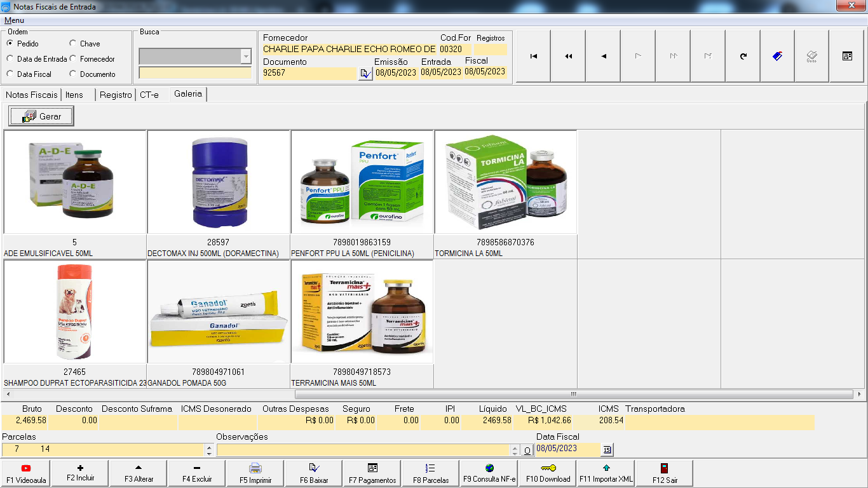This screenshot has width=868, height=488.
Task: Click the Observações text field
Action: (x=363, y=451)
